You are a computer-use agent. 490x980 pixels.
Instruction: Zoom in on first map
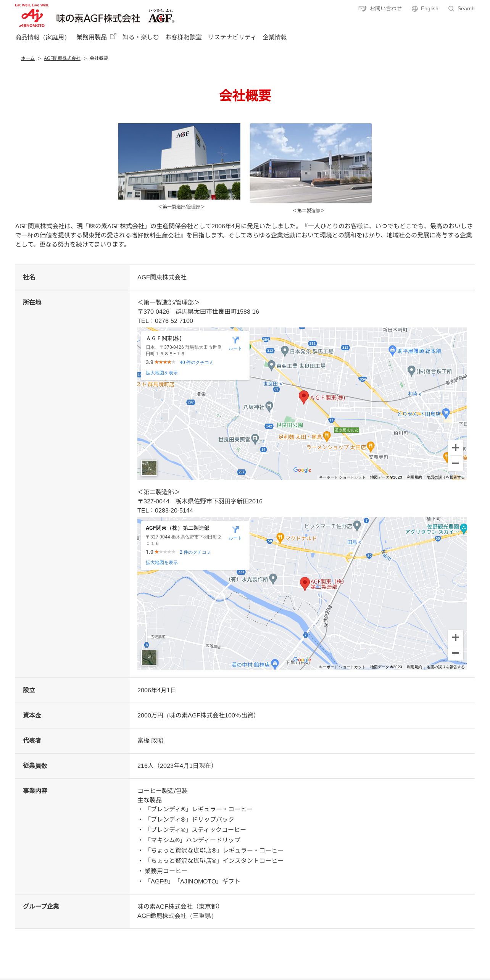(x=455, y=448)
